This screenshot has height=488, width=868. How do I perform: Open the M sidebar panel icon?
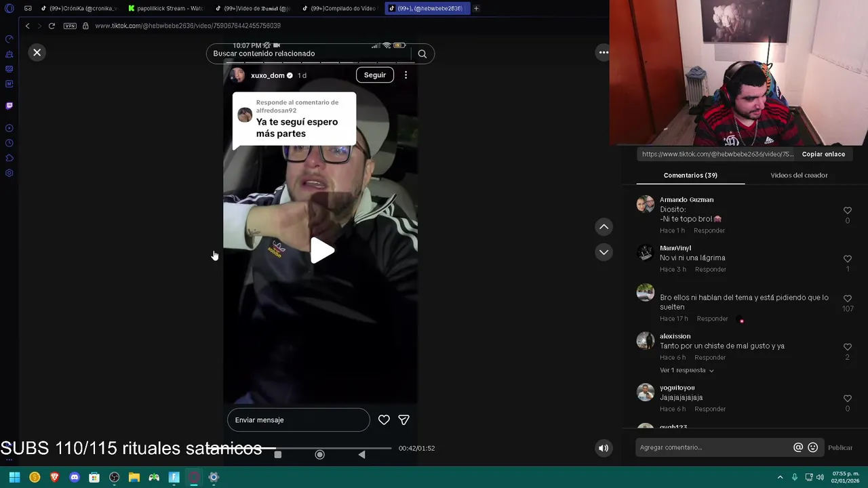tap(9, 84)
